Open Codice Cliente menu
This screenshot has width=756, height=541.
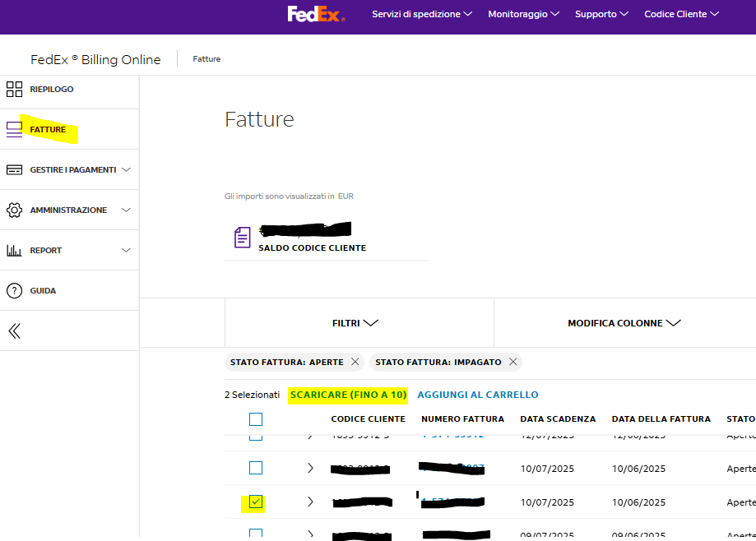click(x=681, y=14)
